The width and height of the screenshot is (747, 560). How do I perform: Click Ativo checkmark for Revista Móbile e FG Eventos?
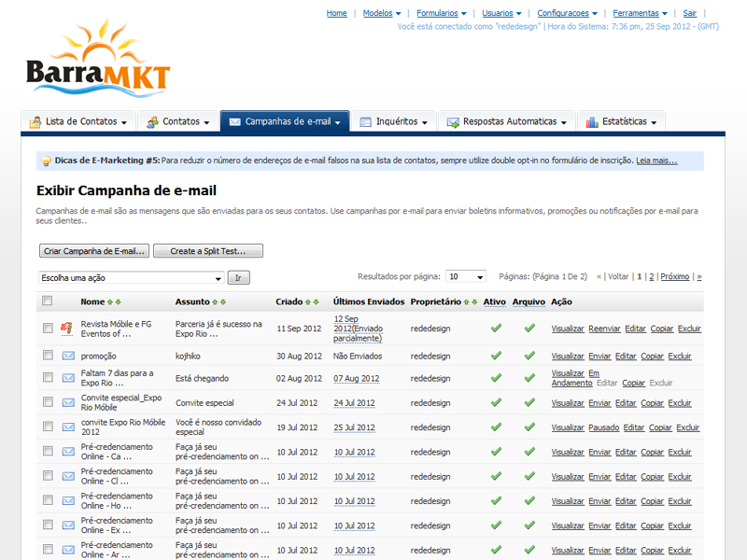496,329
